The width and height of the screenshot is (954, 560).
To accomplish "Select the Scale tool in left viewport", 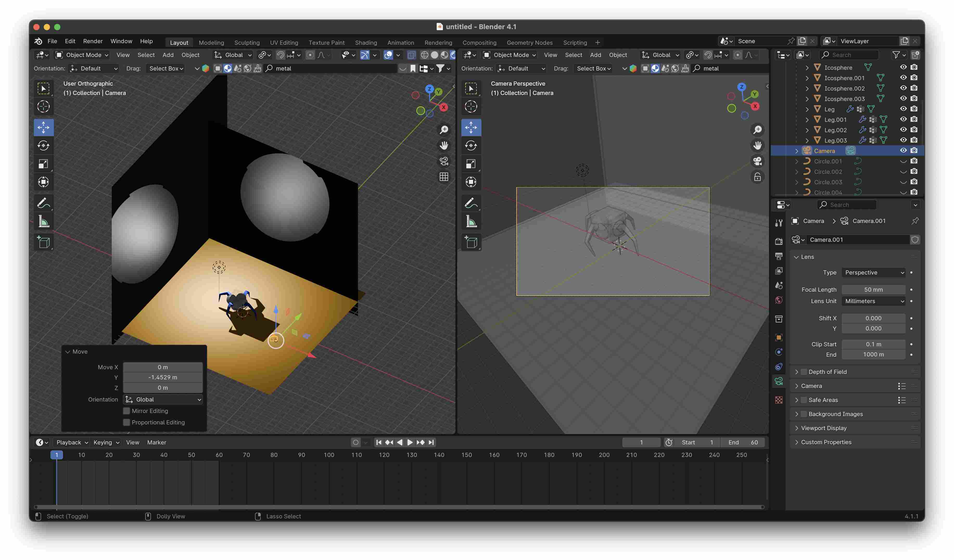I will click(x=43, y=164).
